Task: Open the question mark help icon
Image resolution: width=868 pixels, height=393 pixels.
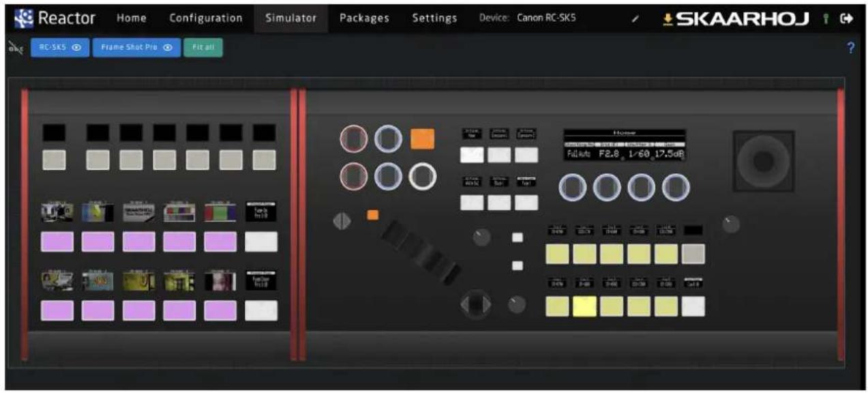Action: click(850, 48)
